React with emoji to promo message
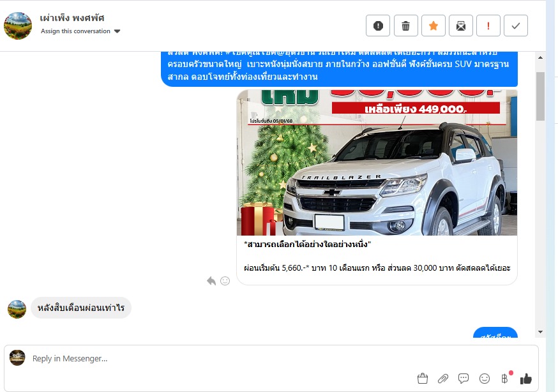Screen dimensions: 558x392 (225, 281)
